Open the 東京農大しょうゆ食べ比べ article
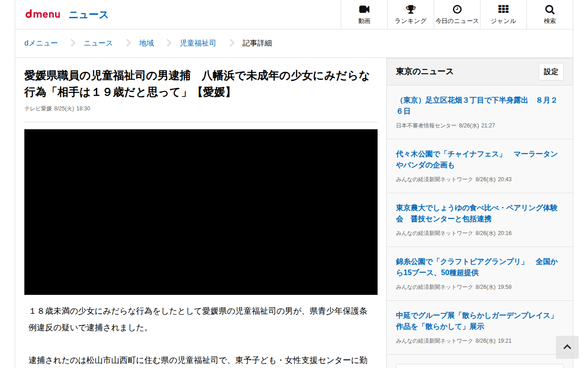 pos(476,213)
